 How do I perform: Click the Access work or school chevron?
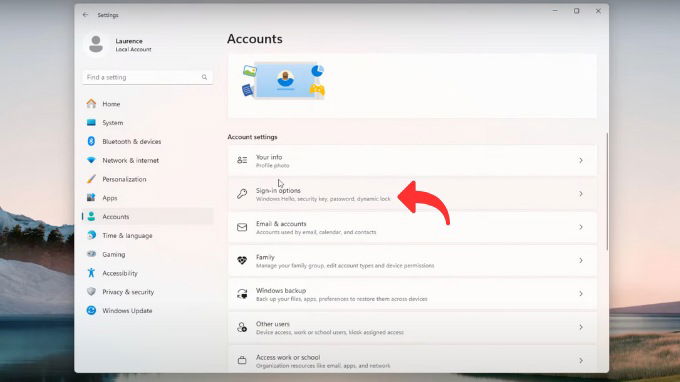(x=581, y=360)
